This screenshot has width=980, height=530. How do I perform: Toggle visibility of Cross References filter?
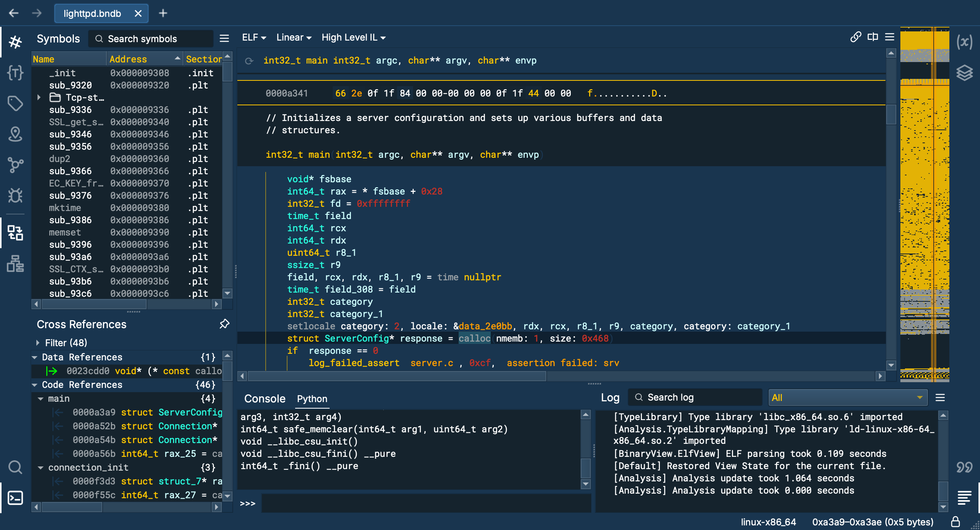(x=37, y=342)
